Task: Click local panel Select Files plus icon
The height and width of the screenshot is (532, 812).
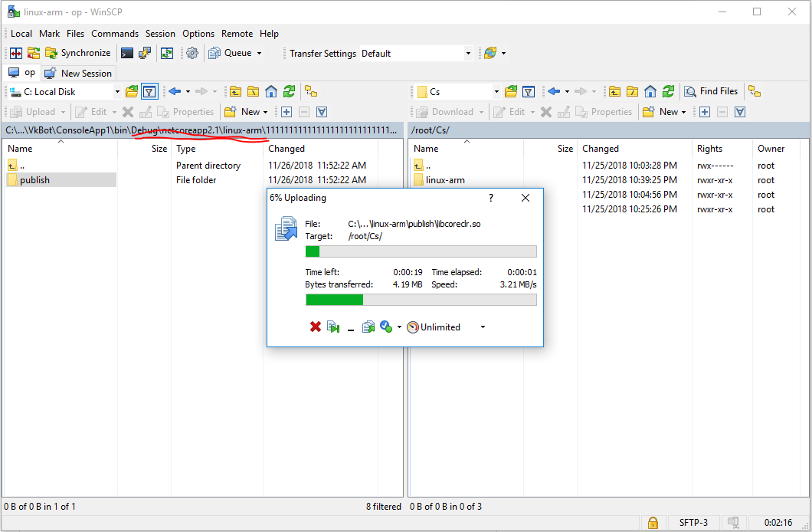Action: click(286, 111)
